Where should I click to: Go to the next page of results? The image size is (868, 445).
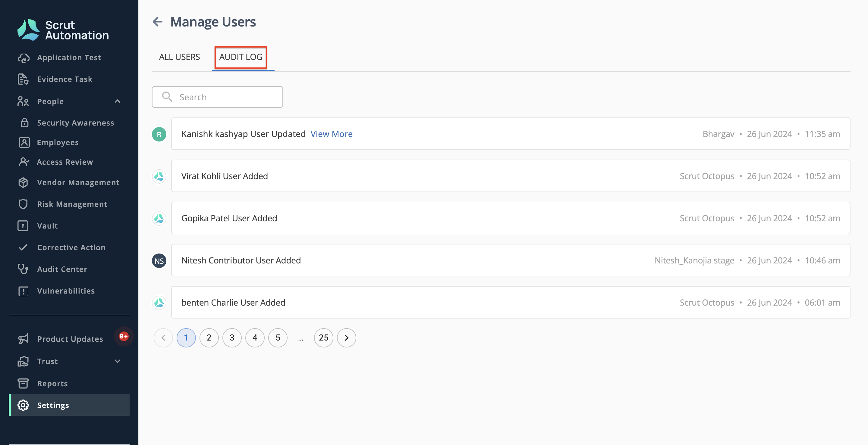(346, 338)
